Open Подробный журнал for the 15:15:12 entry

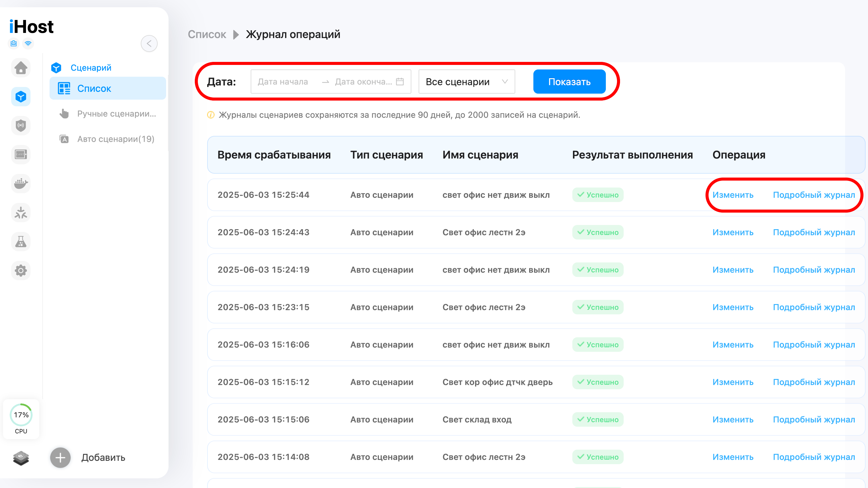(814, 382)
